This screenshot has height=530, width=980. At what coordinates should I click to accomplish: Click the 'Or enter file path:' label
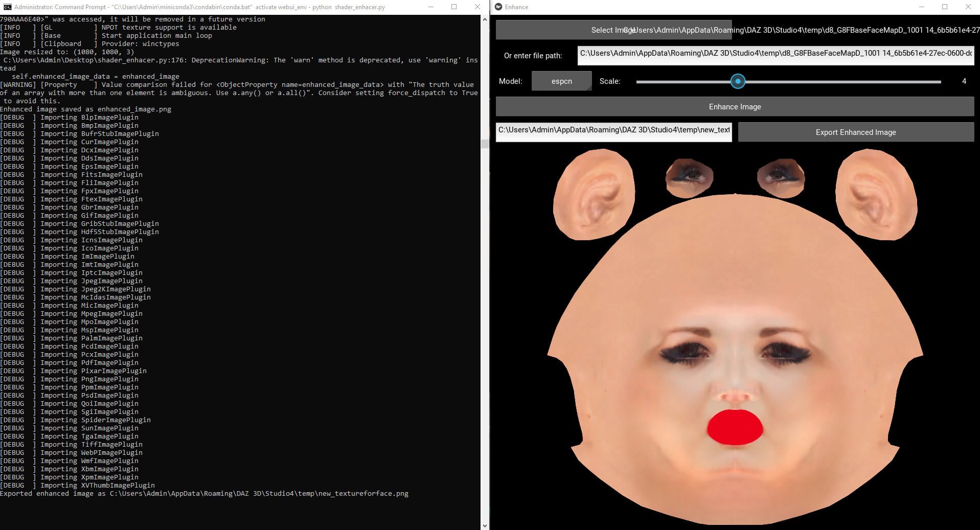click(x=534, y=55)
